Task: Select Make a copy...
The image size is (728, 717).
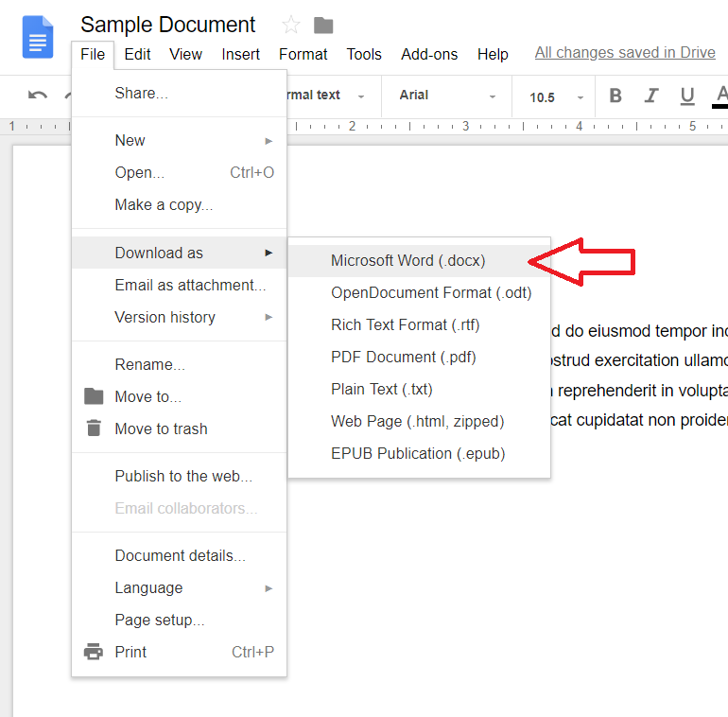Action: click(180, 205)
